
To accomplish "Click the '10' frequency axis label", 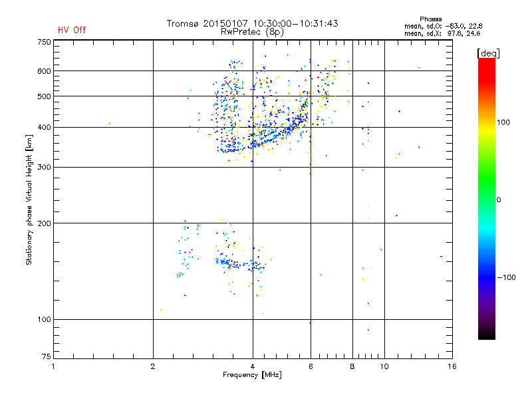I will tap(384, 366).
